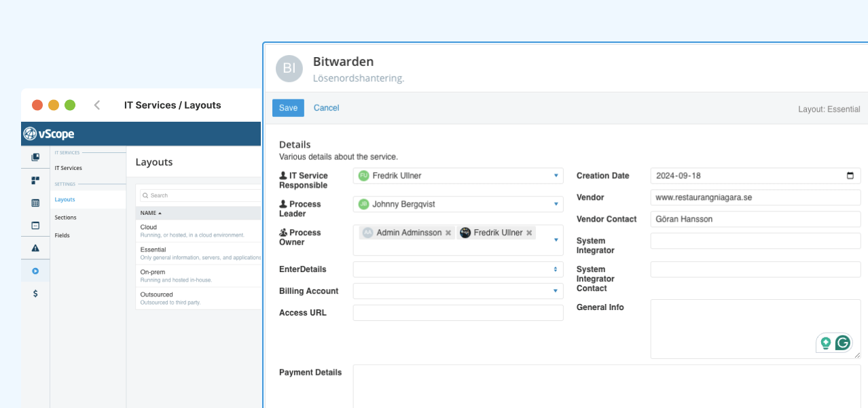This screenshot has height=408, width=868.
Task: Click the Layouts search field
Action: point(200,195)
